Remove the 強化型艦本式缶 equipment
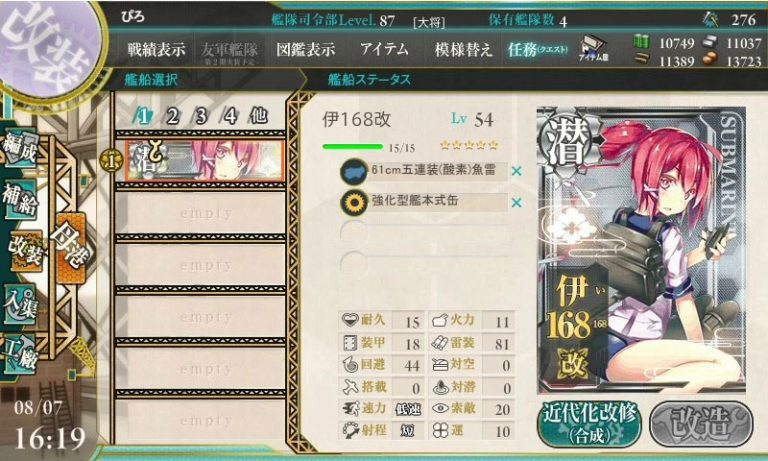 coord(516,202)
